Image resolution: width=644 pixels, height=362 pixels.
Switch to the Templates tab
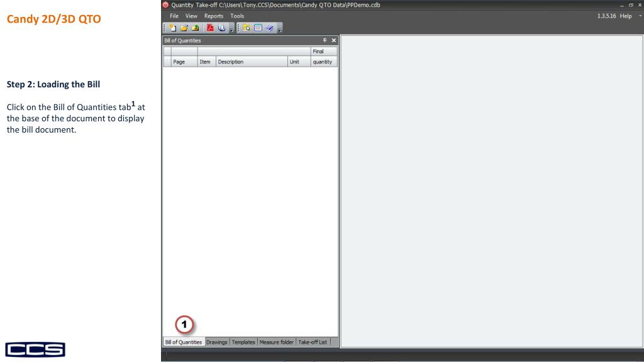pyautogui.click(x=243, y=342)
